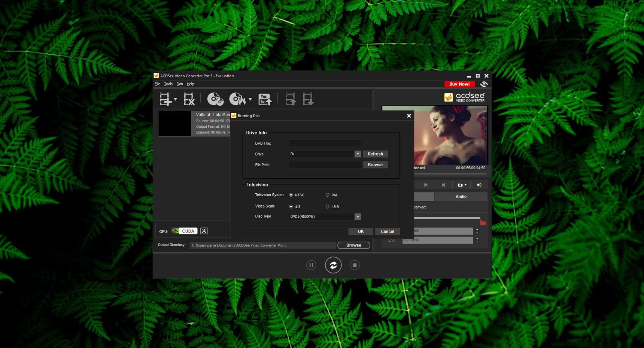644x348 pixels.
Task: Click the NVIDIA CUDA GPU icon
Action: [184, 231]
